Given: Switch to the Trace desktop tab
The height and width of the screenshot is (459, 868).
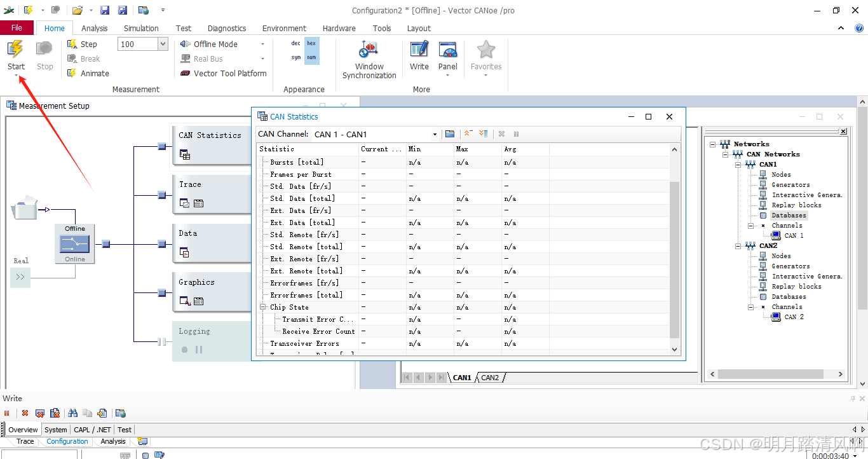Looking at the screenshot, I should (25, 441).
